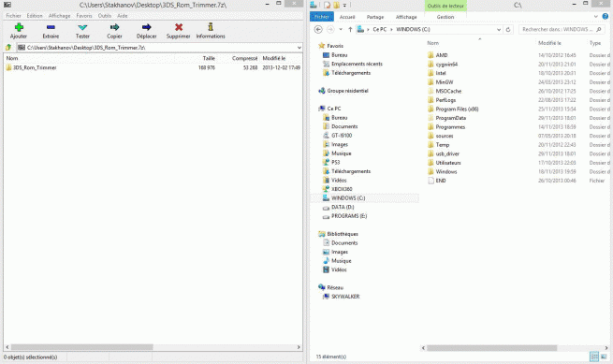Click the red Supprimer X icon
Screen dimensions: 613x364
pyautogui.click(x=179, y=27)
